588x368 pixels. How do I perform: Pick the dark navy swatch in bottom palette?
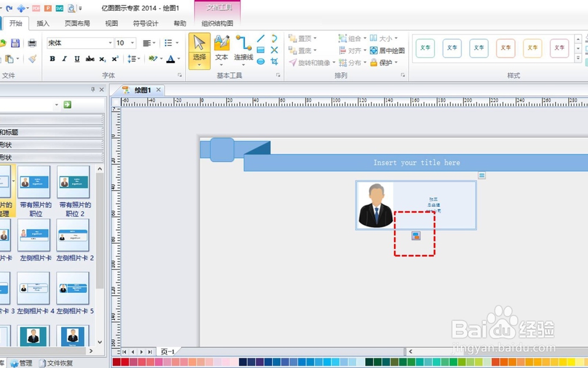pyautogui.click(x=243, y=362)
